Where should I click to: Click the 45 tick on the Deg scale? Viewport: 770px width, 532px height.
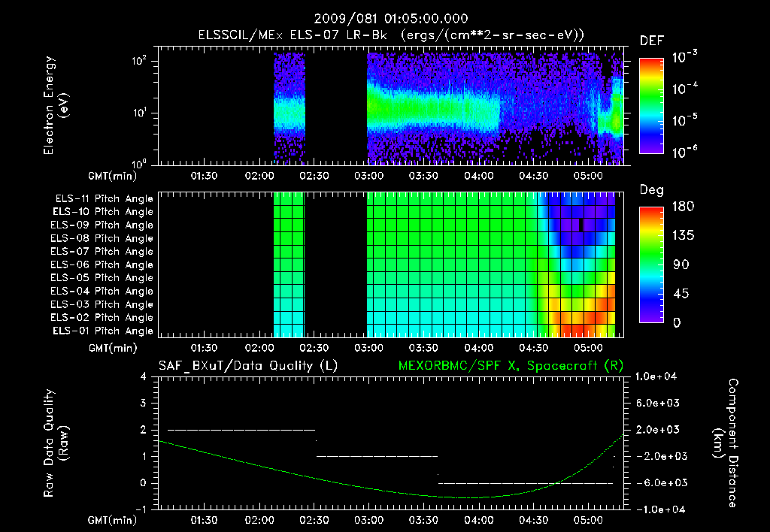tap(681, 294)
